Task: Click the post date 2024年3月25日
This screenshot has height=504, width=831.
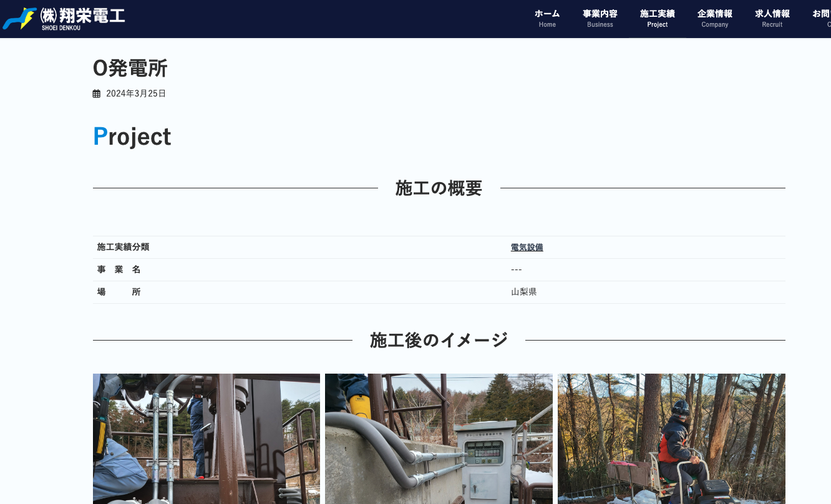Action: (x=136, y=94)
